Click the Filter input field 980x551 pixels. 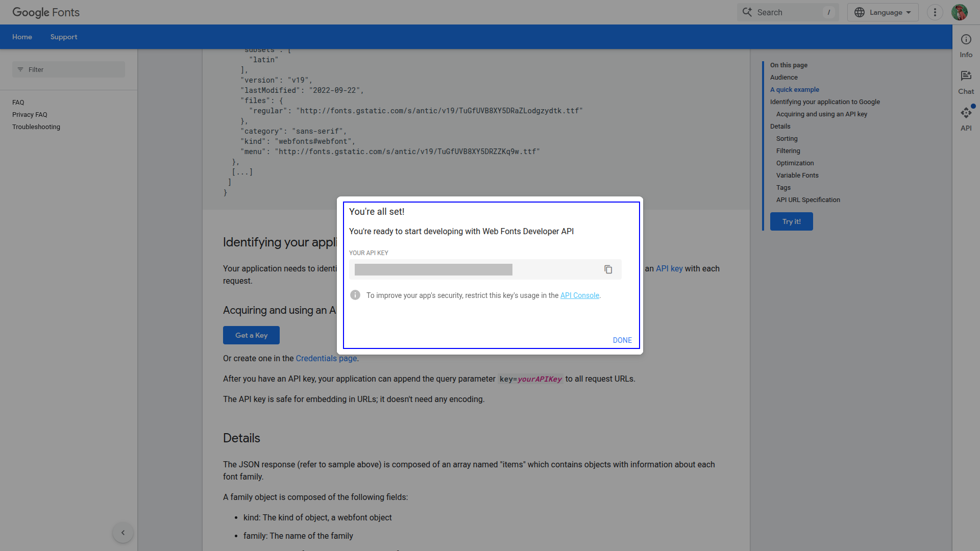68,69
